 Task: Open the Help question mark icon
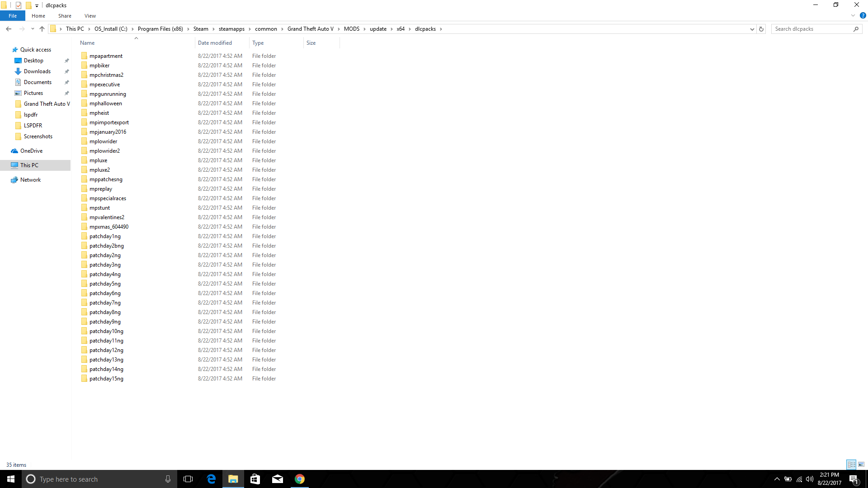tap(863, 15)
